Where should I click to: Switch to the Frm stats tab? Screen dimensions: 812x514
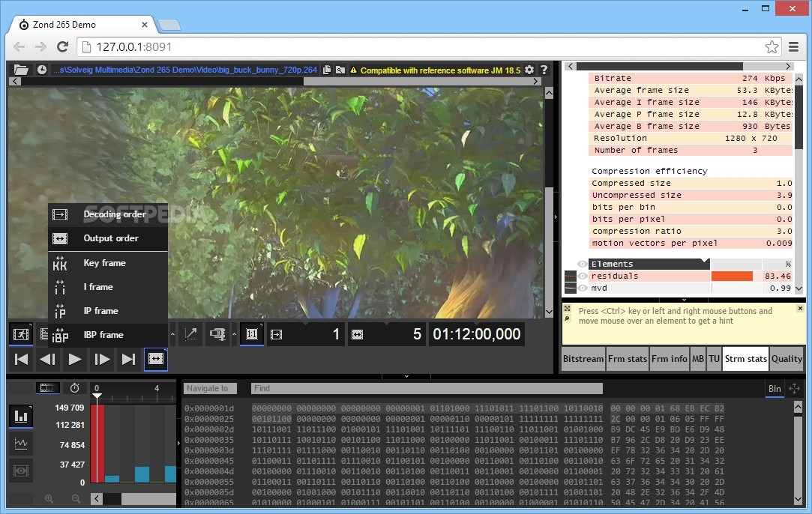627,359
